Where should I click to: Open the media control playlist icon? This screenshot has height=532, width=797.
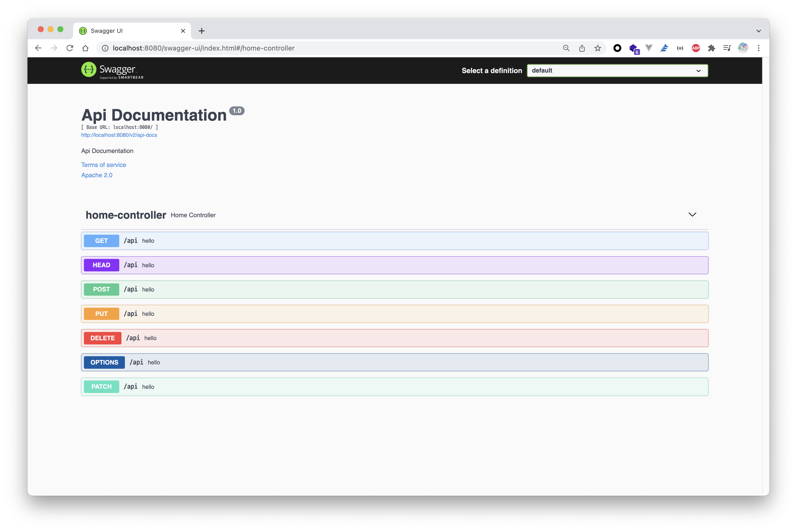[727, 48]
